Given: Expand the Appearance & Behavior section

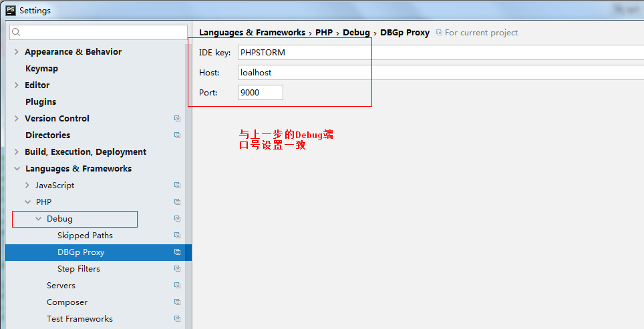Looking at the screenshot, I should click(16, 52).
